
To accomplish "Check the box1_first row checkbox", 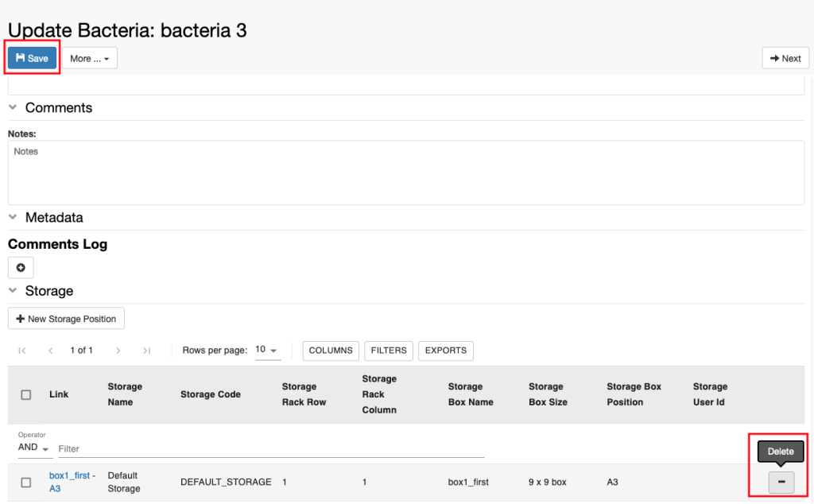I will 26,483.
